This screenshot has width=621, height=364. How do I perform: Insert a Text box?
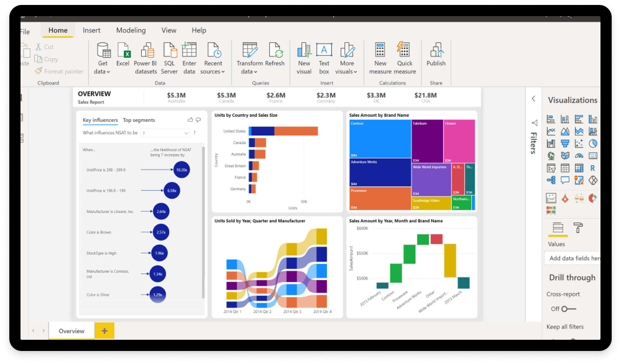[324, 58]
